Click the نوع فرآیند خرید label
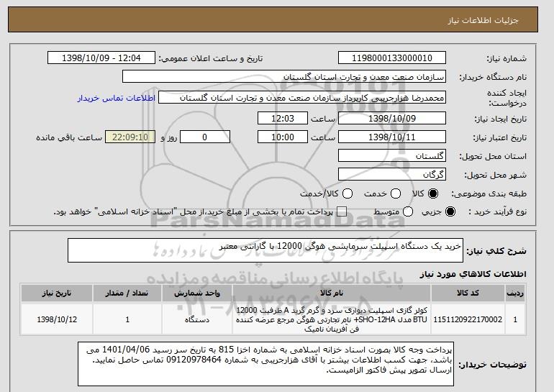The image size is (554, 392). (497, 211)
